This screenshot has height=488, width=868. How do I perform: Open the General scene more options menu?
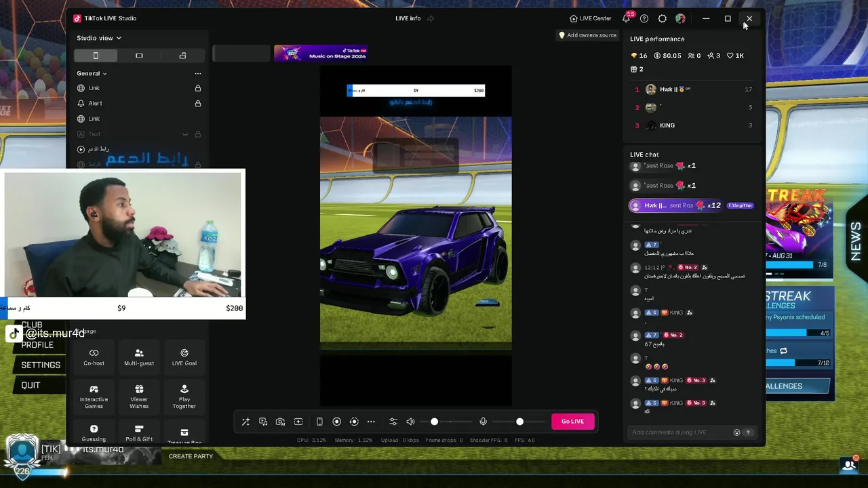click(198, 73)
